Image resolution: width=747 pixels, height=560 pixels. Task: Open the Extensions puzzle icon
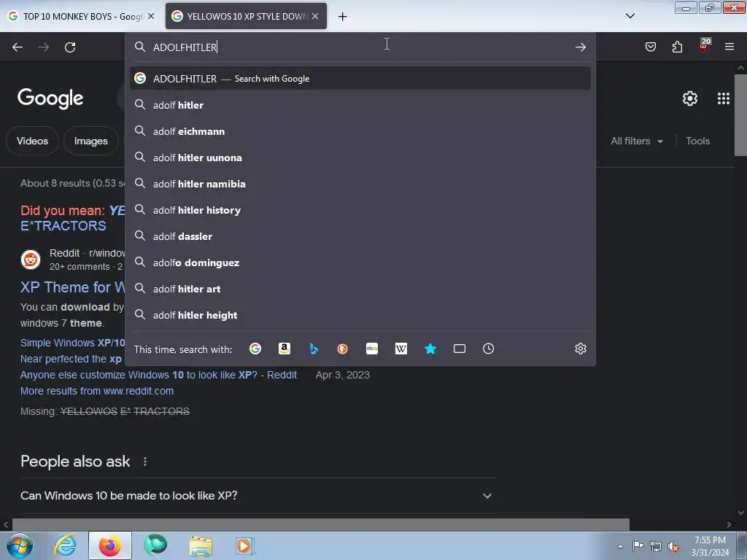pos(677,47)
